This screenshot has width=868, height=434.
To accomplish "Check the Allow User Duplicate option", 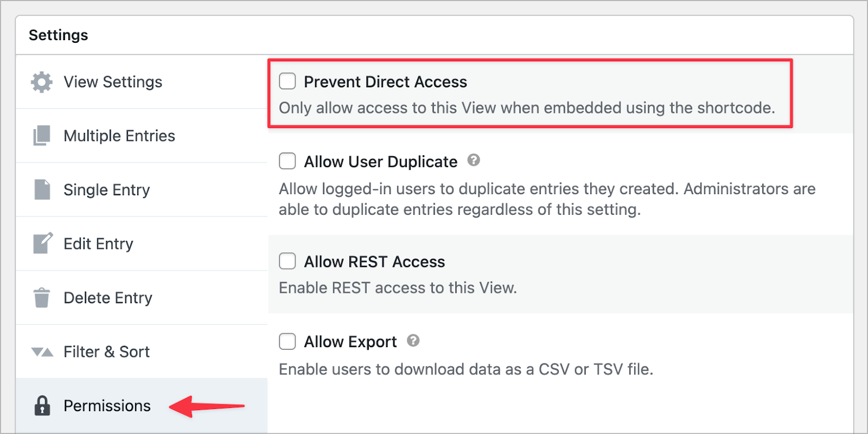I will coord(287,161).
